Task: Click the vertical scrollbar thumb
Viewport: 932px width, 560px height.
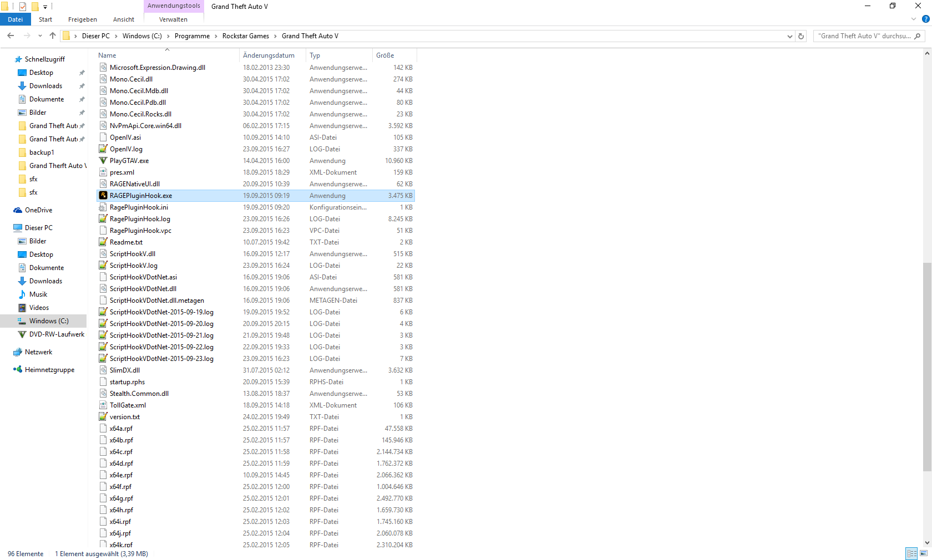Action: pyautogui.click(x=927, y=366)
